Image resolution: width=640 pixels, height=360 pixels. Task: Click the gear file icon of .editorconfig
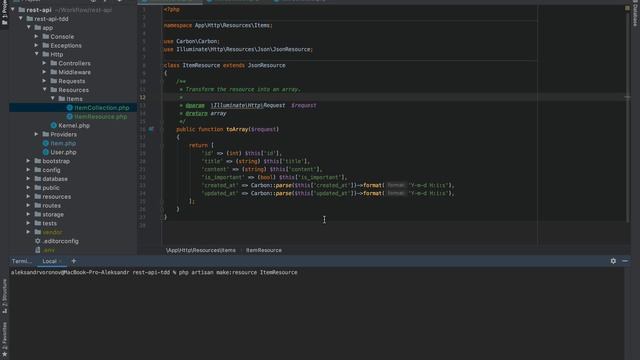point(38,241)
